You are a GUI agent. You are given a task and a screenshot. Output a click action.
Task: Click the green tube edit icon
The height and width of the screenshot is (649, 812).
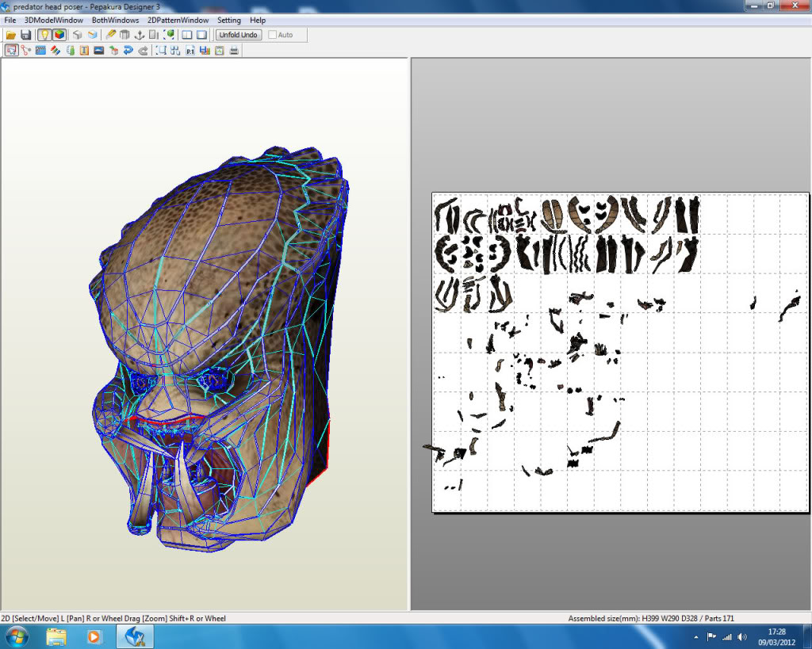point(70,50)
